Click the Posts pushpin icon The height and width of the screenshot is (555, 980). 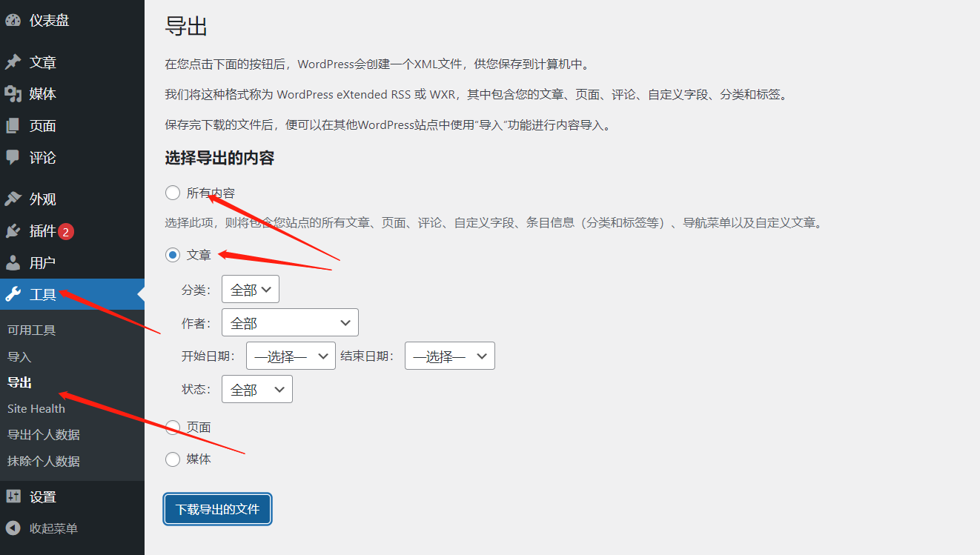[13, 63]
